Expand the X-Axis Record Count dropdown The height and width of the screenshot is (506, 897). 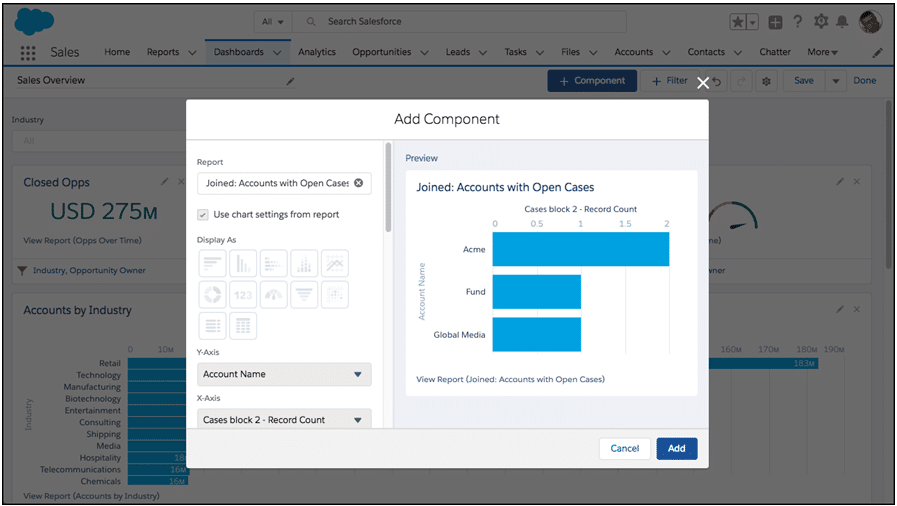(x=284, y=420)
